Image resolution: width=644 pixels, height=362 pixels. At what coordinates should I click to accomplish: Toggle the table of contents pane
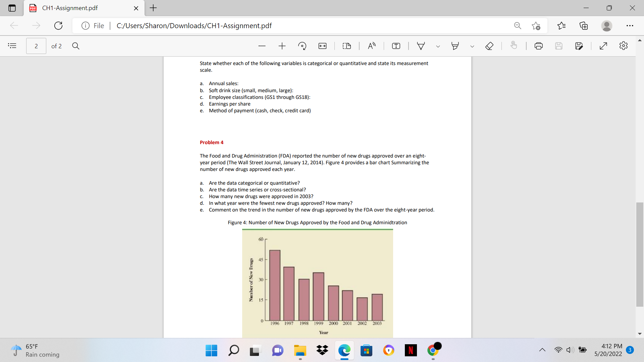[12, 46]
